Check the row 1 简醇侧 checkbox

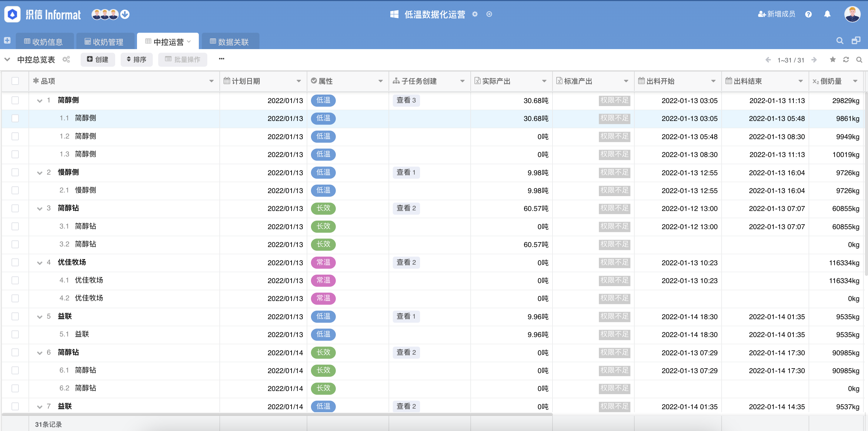tap(15, 100)
